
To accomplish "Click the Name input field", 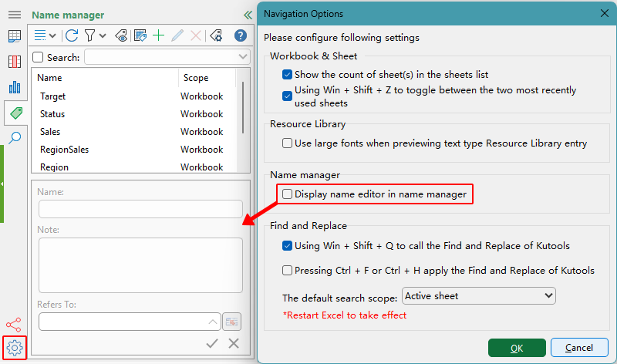I will [140, 209].
